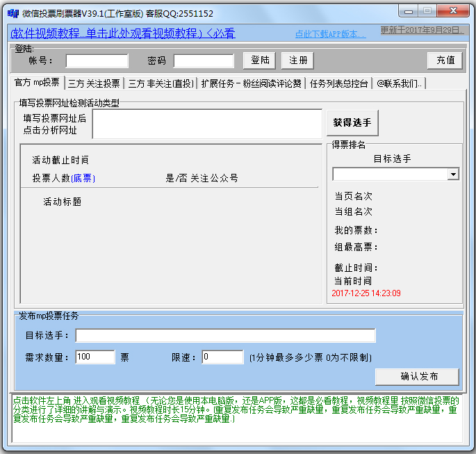
Task: Switch to the 官方 mp投票 tab
Action: (37, 82)
